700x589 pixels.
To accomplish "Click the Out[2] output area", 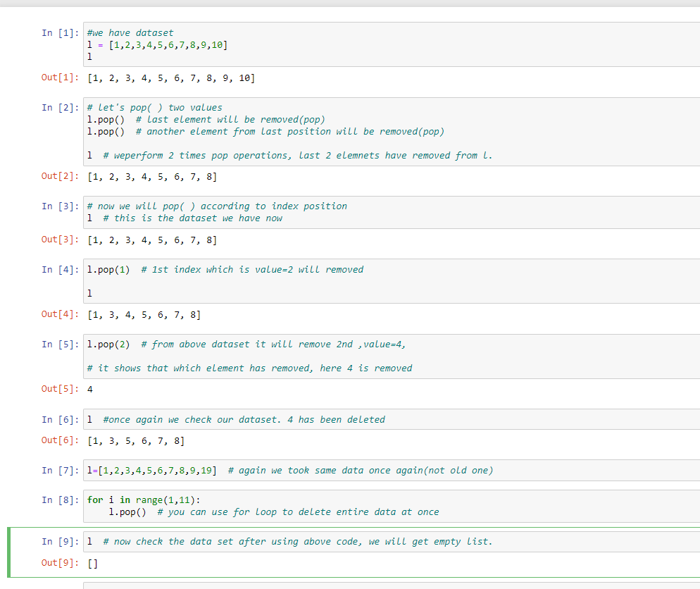I will click(x=152, y=177).
